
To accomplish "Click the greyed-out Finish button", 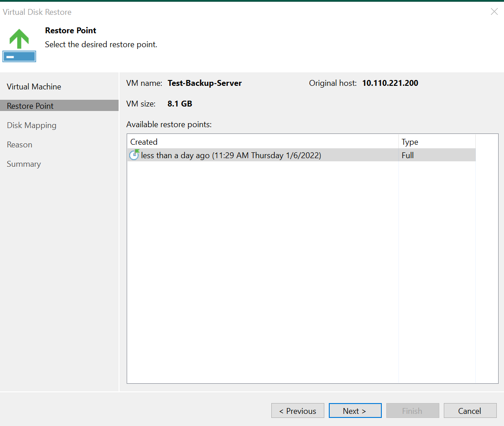I will (412, 411).
